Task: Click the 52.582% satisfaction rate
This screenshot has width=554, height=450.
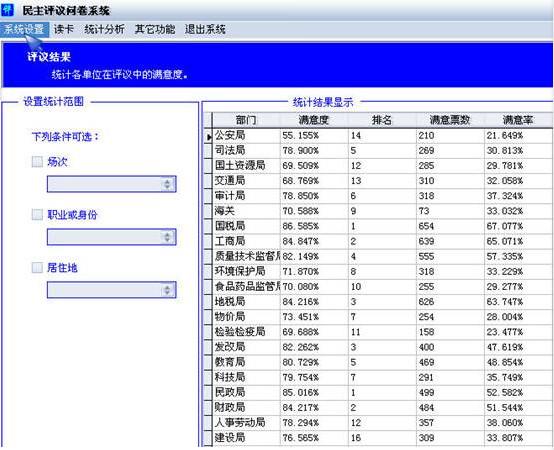Action: click(505, 393)
